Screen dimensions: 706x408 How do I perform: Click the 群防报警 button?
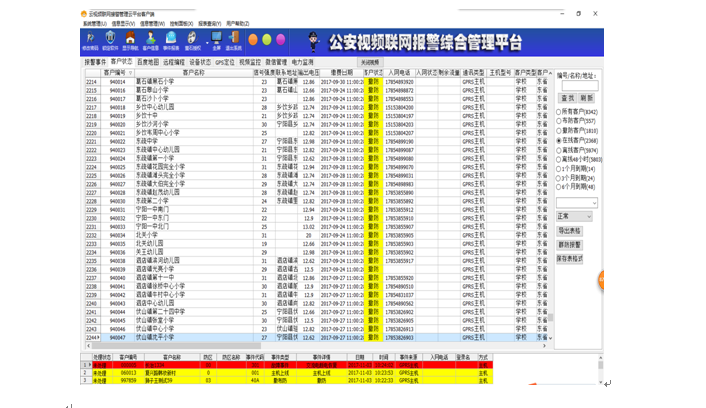(570, 245)
